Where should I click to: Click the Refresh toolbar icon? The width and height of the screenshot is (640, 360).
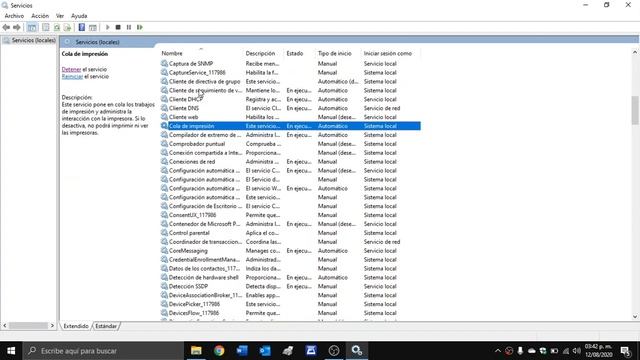tap(57, 27)
